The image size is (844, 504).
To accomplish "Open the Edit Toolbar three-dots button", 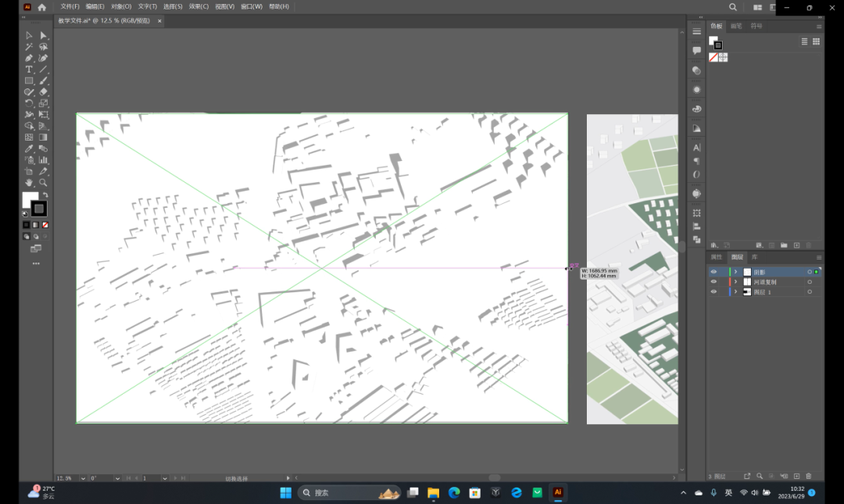I will pos(36,264).
